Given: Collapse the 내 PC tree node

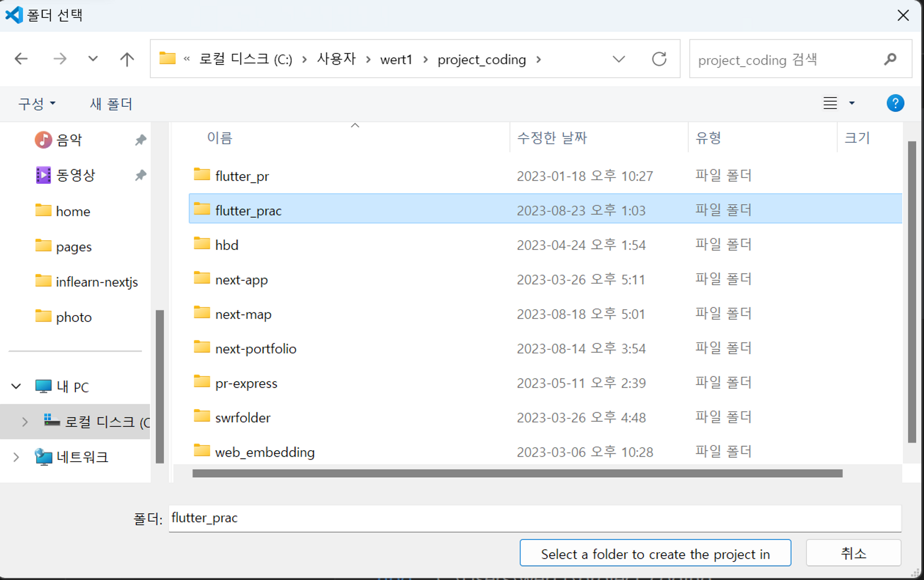Looking at the screenshot, I should click(x=16, y=386).
